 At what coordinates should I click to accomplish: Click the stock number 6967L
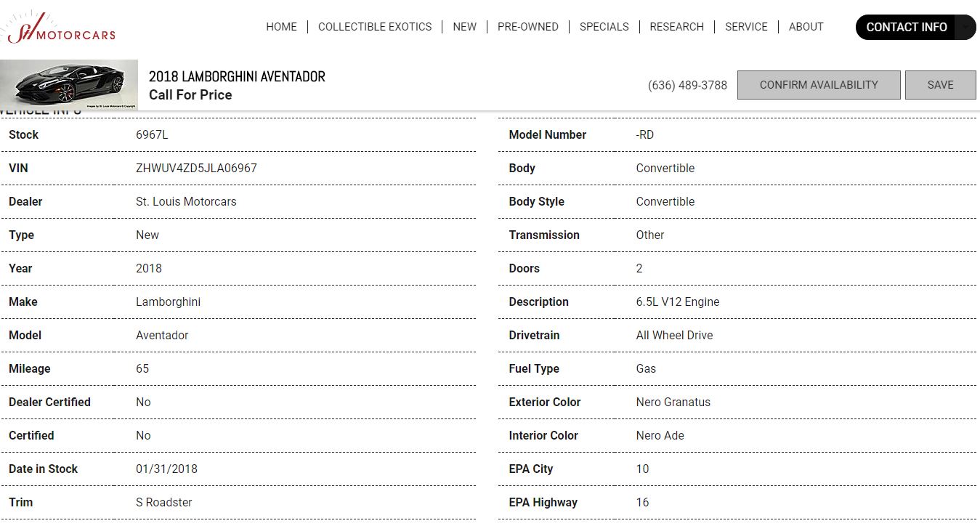pos(152,134)
